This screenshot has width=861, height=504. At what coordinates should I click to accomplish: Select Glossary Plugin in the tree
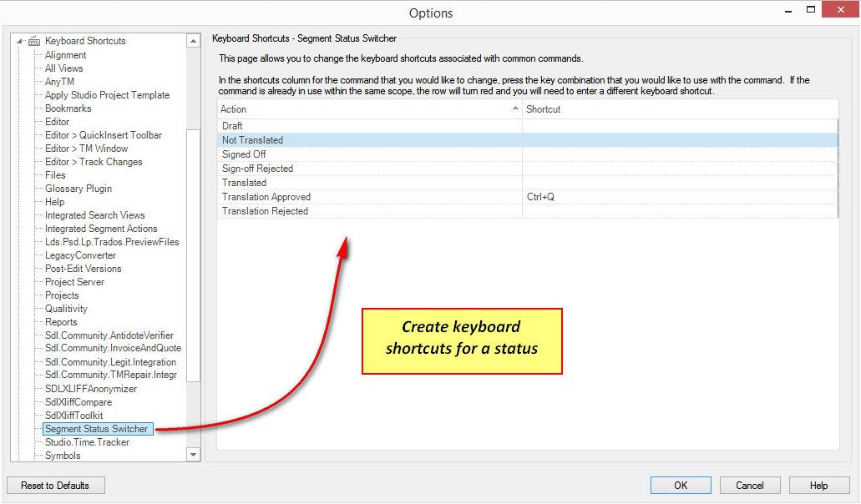click(78, 189)
